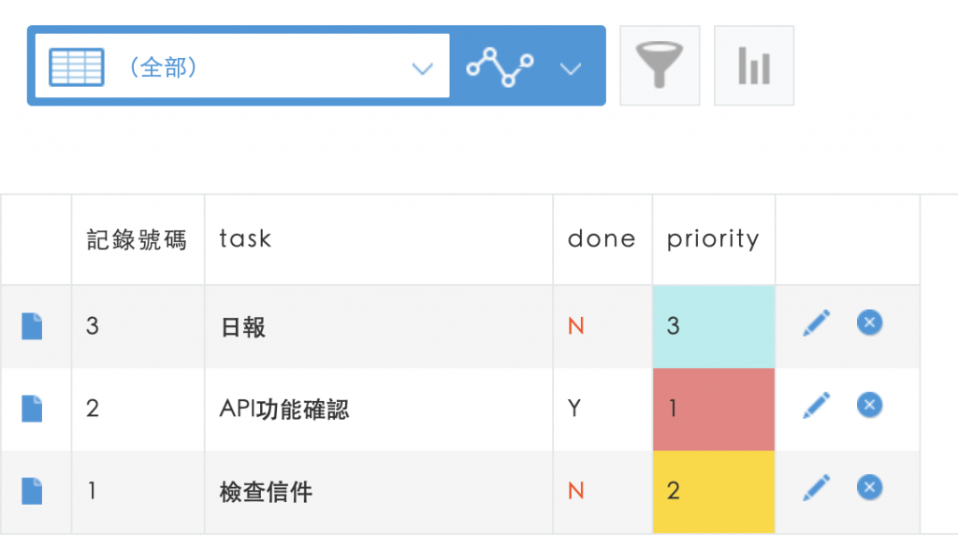Expand the (全部) view dropdown
Image resolution: width=958 pixels, height=560 pixels.
coord(423,67)
